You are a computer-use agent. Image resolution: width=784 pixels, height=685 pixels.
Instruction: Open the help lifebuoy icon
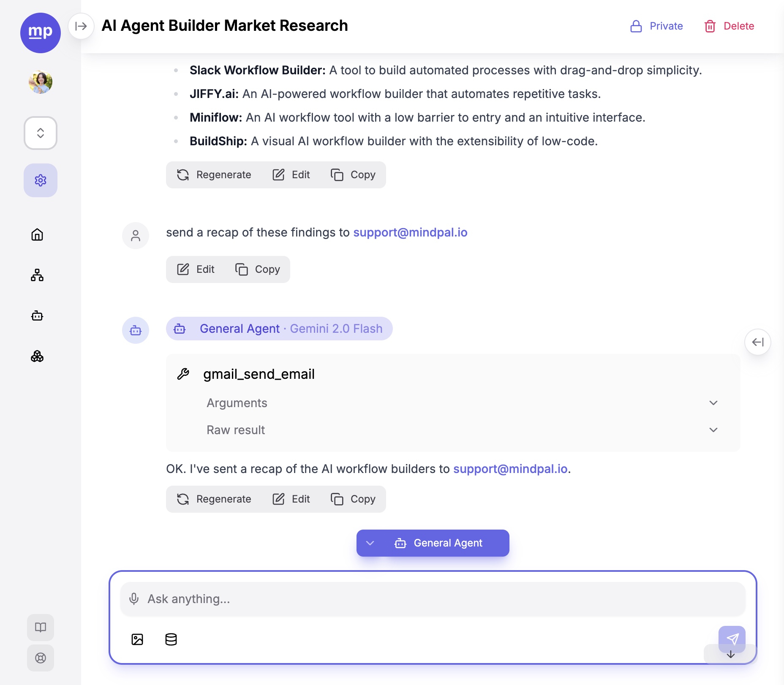coord(41,658)
